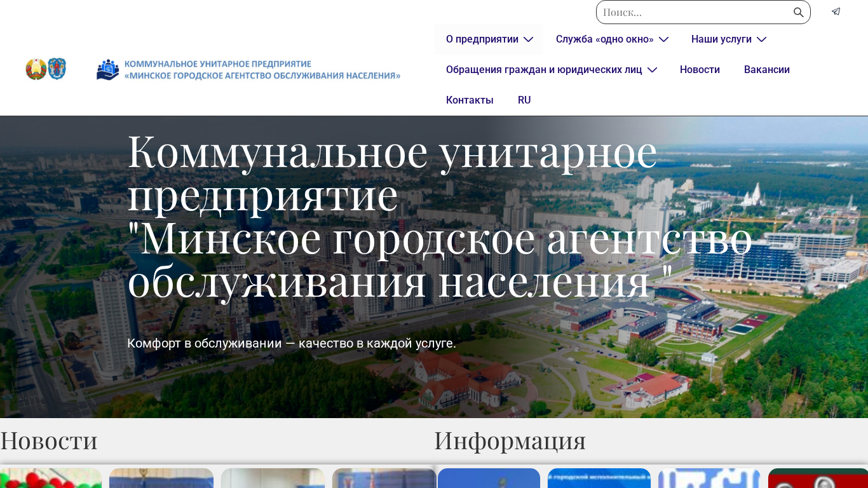
Task: Expand the chevron beside «О предприятии»
Action: coord(528,39)
